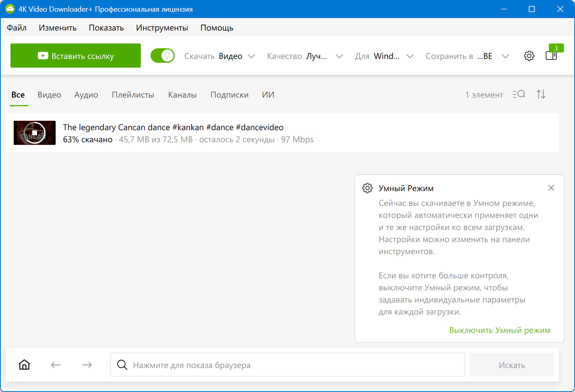Viewport: 575px width, 392px height.
Task: Select the Cancan dance video title
Action: 173,127
